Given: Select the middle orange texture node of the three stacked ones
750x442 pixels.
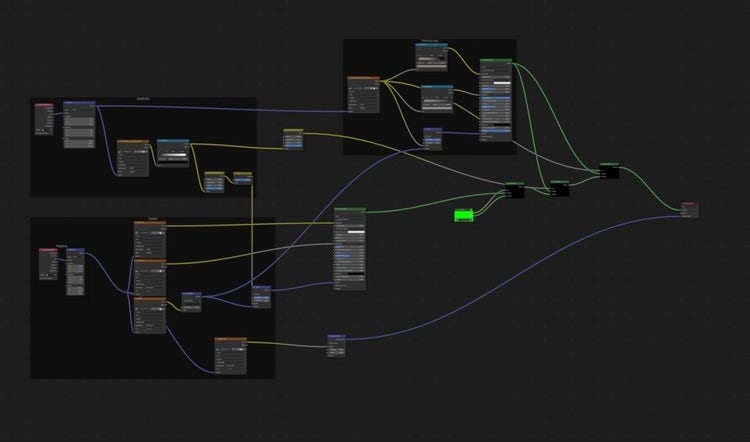Looking at the screenshot, I should [x=150, y=278].
